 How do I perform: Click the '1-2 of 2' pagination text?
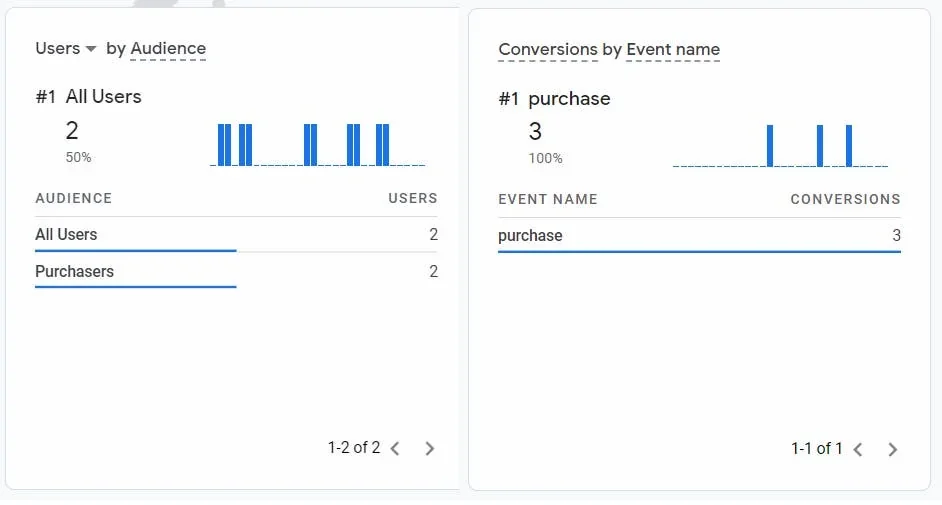pyautogui.click(x=354, y=448)
